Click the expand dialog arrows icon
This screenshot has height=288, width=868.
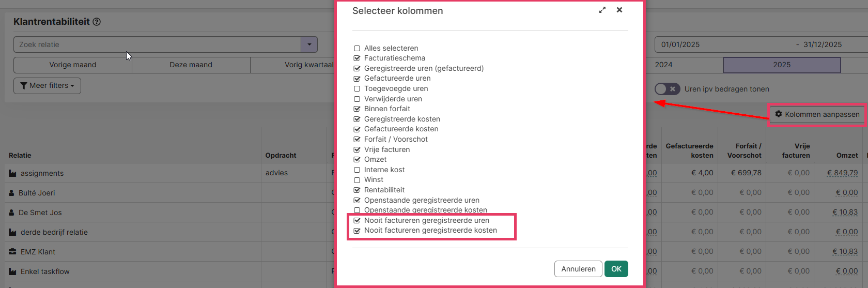[602, 10]
